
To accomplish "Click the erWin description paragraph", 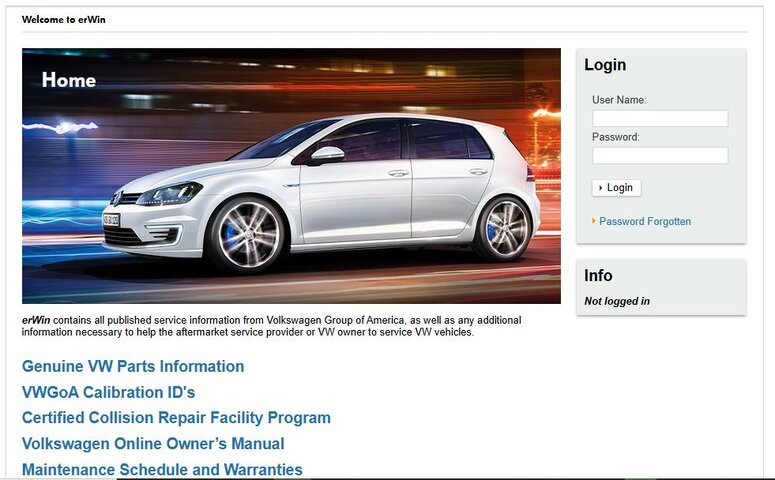I will 271,326.
